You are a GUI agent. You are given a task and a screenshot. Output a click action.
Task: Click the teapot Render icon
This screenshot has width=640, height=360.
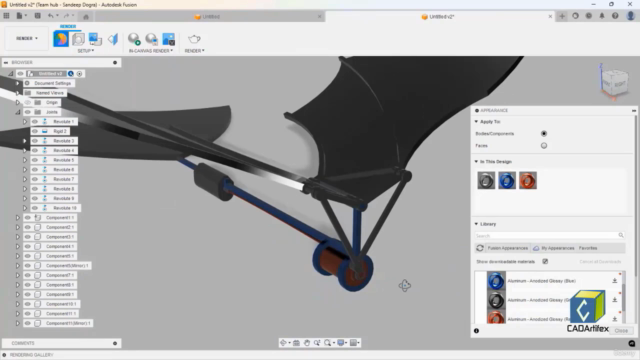194,39
